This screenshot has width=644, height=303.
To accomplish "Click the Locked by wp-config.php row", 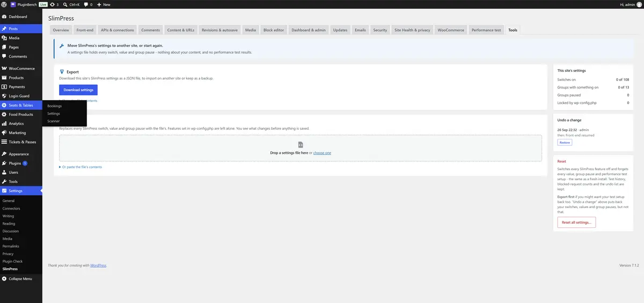I will click(593, 102).
